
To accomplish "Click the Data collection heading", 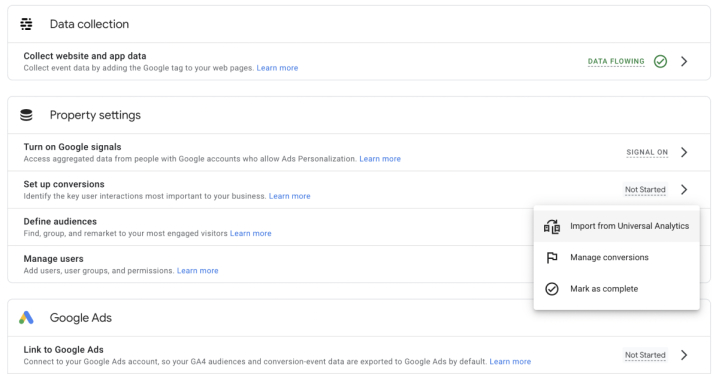I will [89, 24].
